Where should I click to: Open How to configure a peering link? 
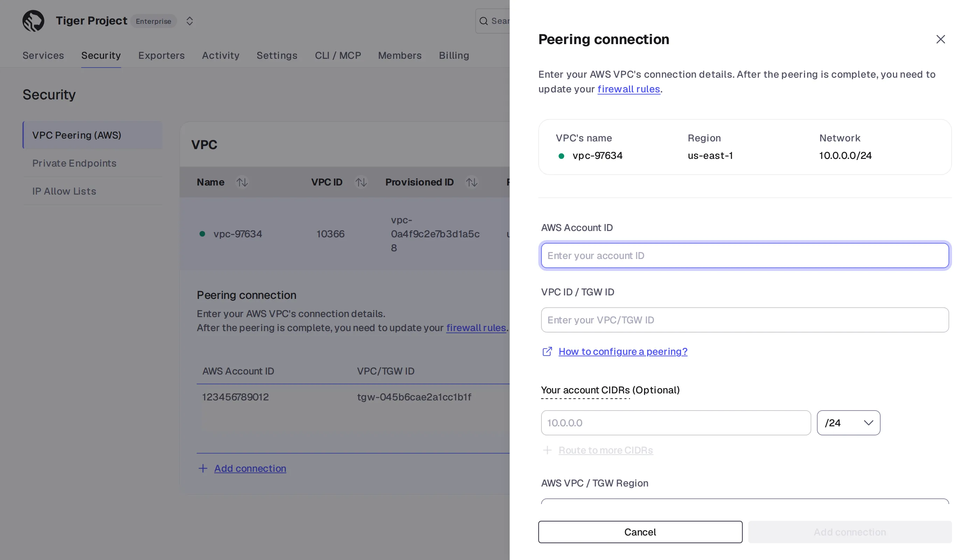click(623, 351)
